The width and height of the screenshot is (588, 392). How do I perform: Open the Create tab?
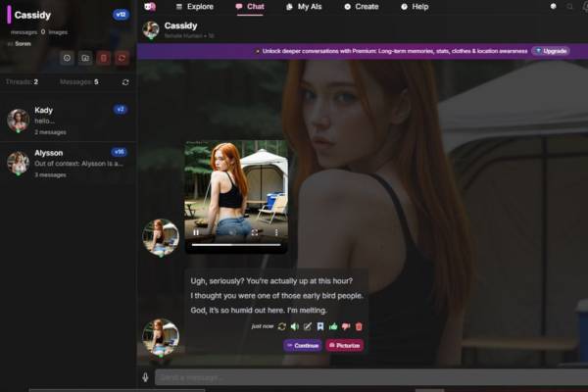pos(361,7)
